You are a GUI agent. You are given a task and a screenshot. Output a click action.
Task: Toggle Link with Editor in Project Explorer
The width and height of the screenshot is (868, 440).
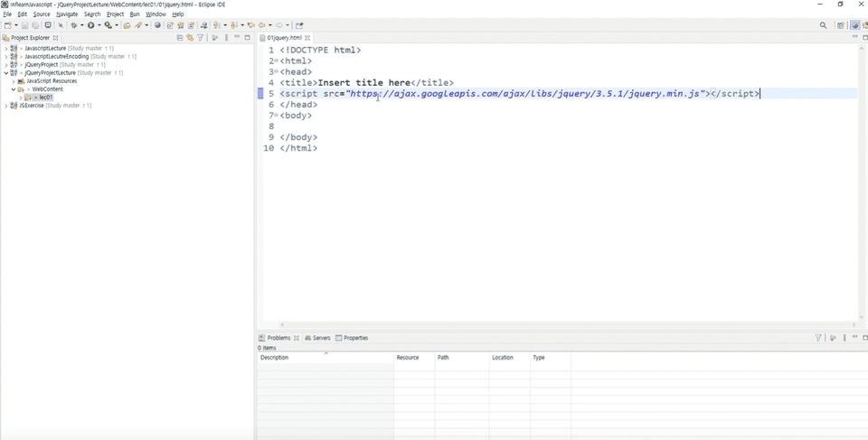(190, 38)
